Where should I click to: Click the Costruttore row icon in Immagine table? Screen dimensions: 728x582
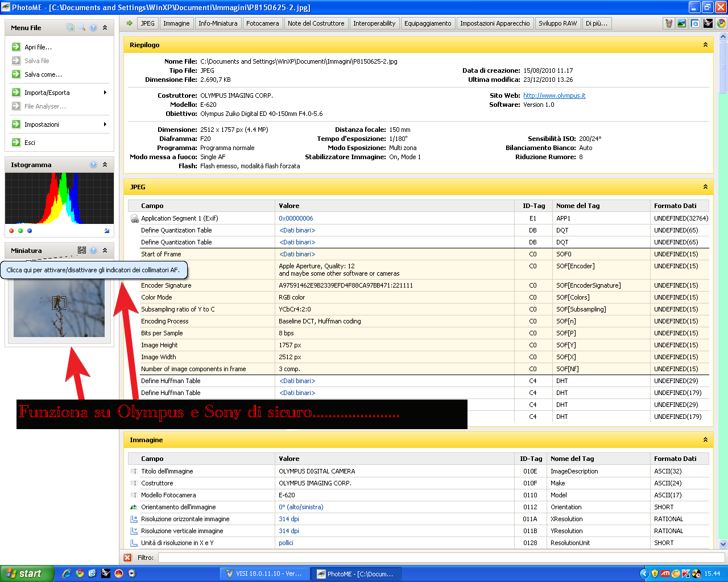point(134,483)
